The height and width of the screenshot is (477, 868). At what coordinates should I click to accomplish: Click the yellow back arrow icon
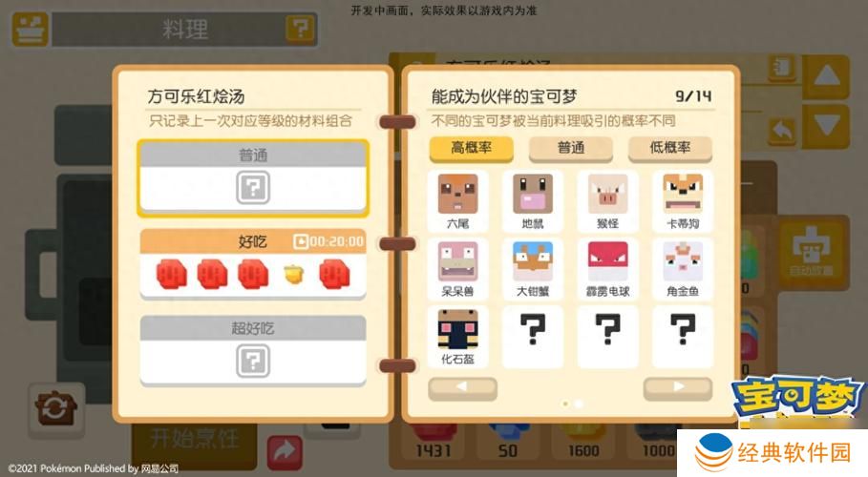(x=782, y=131)
